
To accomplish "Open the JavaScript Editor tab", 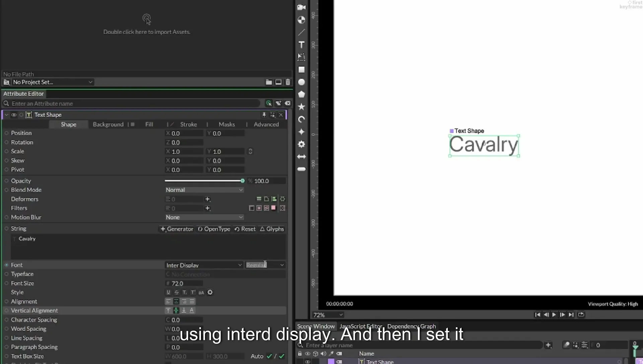I will point(361,326).
